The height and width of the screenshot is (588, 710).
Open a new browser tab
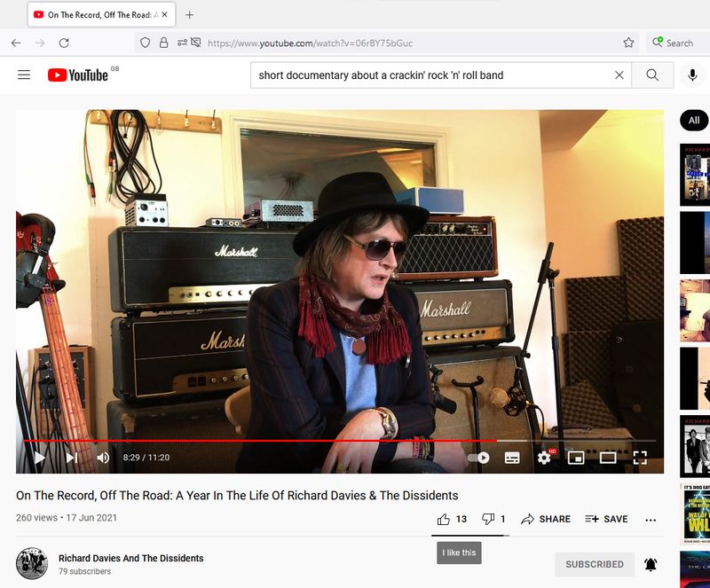189,15
